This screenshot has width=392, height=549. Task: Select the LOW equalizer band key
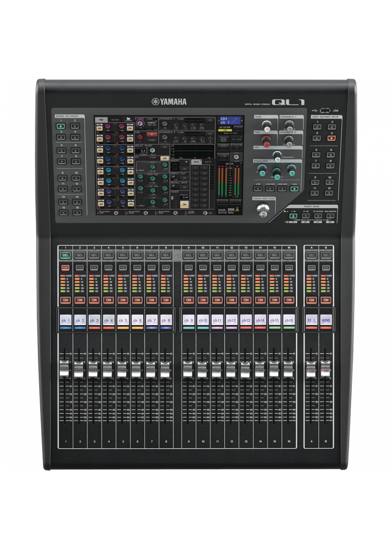(258, 189)
